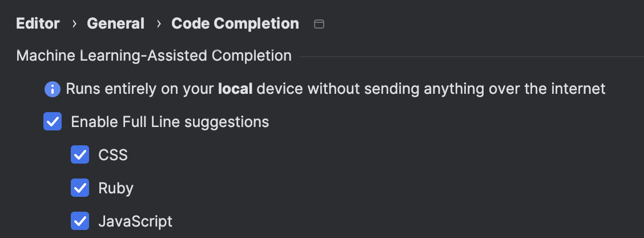The width and height of the screenshot is (644, 238).
Task: Click the JavaScript language label
Action: (135, 221)
